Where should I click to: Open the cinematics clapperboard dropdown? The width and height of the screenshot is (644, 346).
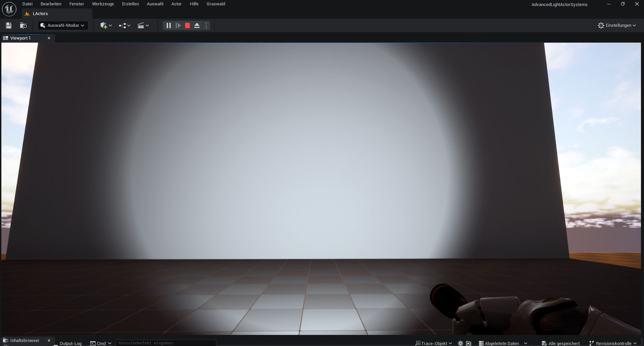point(143,25)
